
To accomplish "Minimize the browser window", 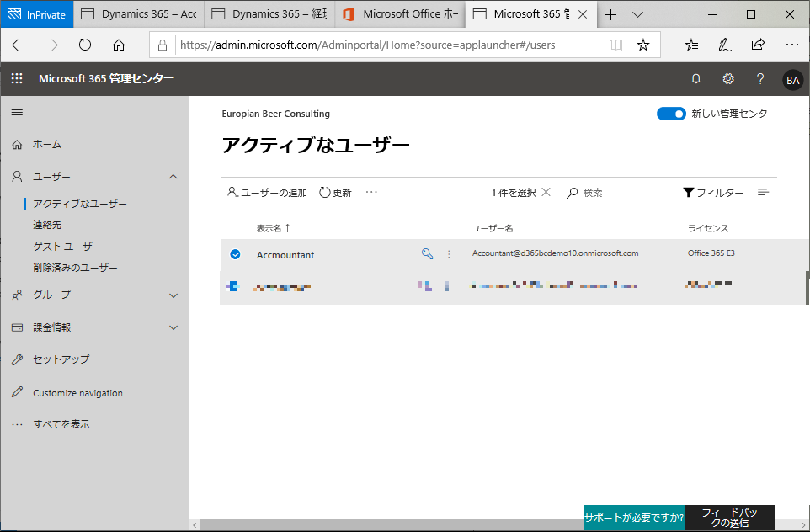I will pos(711,14).
